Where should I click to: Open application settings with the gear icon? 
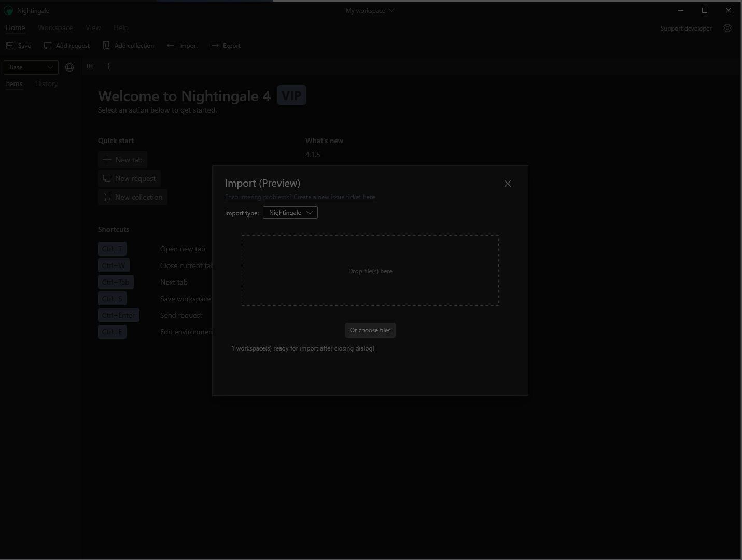click(727, 28)
